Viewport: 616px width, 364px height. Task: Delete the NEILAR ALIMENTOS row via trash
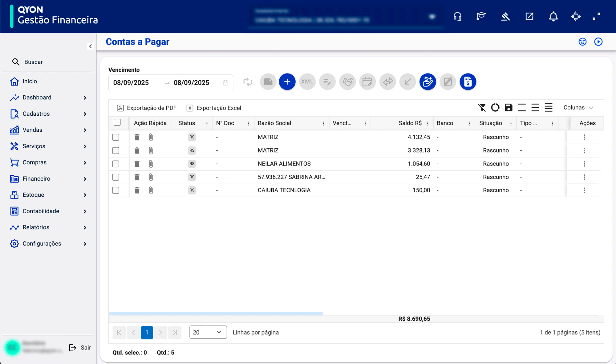(x=137, y=164)
